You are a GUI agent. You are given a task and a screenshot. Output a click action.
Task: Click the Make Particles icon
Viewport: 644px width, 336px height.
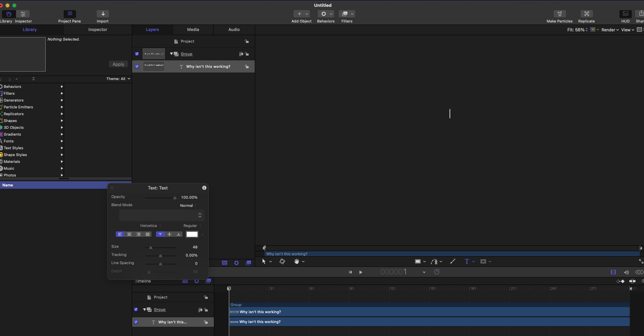(559, 14)
